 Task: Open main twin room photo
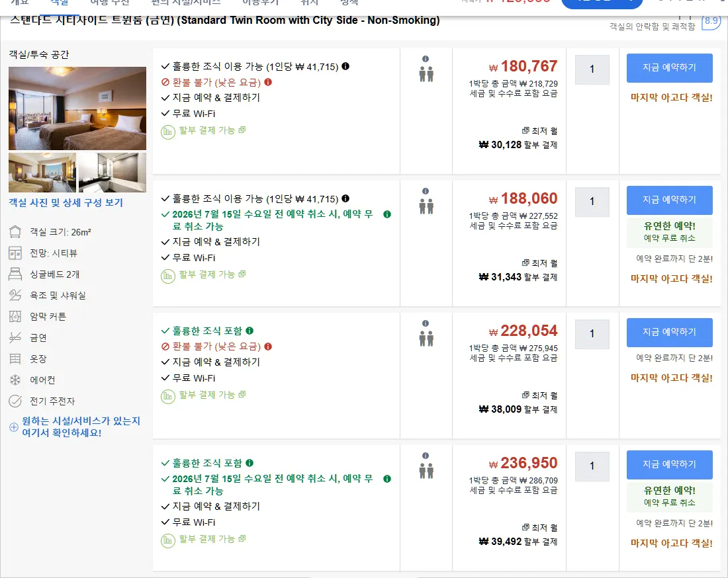pyautogui.click(x=77, y=108)
